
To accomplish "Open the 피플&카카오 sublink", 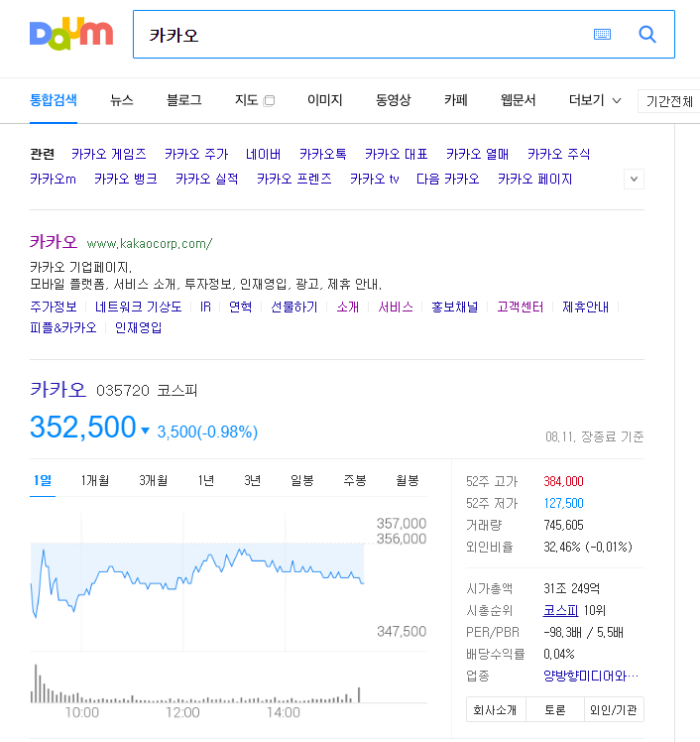I will click(62, 327).
